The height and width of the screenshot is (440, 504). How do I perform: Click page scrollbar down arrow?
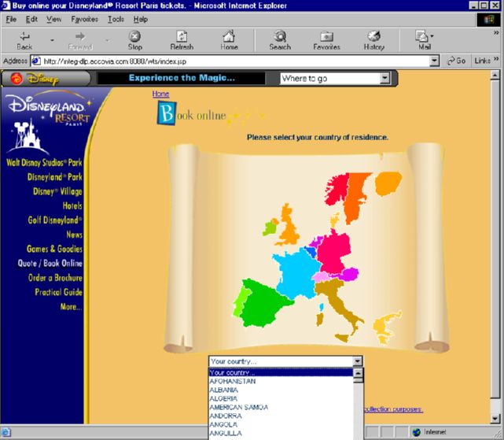tap(495, 419)
